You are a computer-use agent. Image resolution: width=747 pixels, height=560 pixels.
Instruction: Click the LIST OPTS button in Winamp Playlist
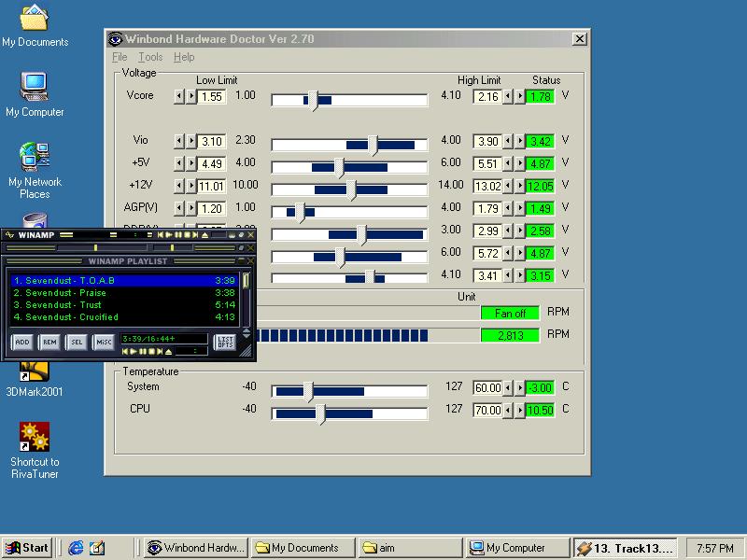coord(225,342)
